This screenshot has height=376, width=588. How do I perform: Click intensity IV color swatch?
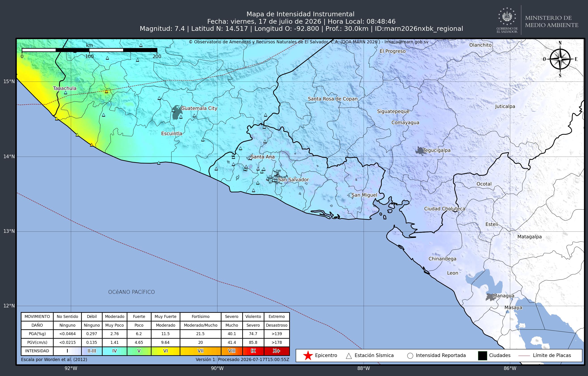point(114,351)
